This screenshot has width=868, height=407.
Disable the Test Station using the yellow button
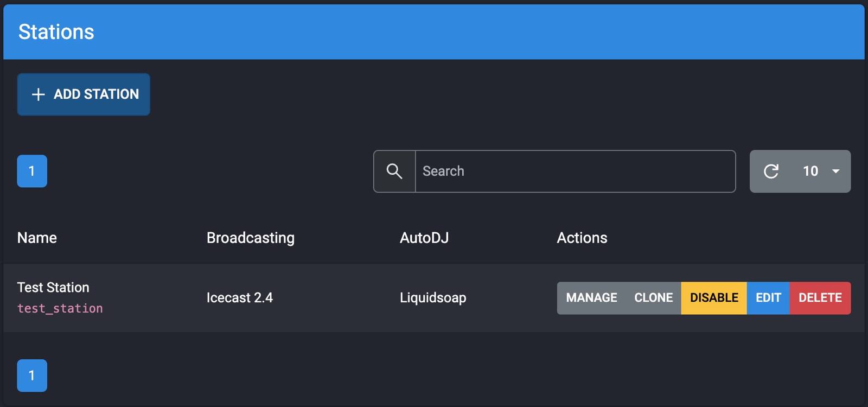click(713, 298)
